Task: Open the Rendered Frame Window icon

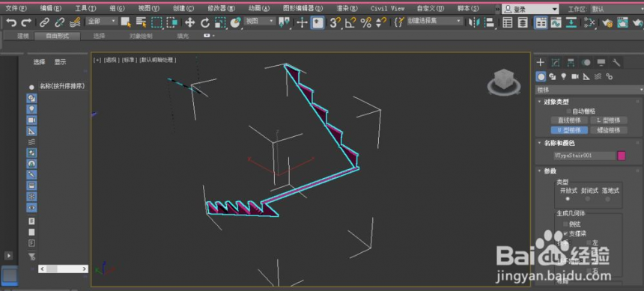Action: coord(622,22)
